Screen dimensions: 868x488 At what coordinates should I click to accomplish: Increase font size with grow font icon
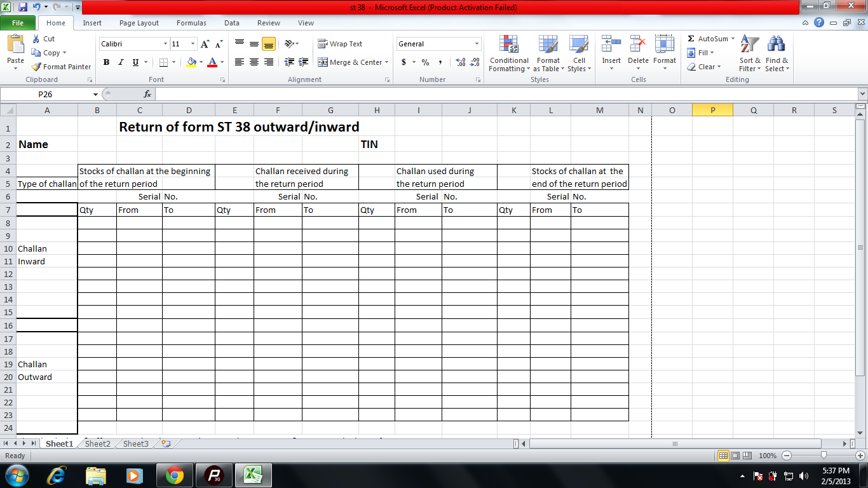tap(205, 44)
